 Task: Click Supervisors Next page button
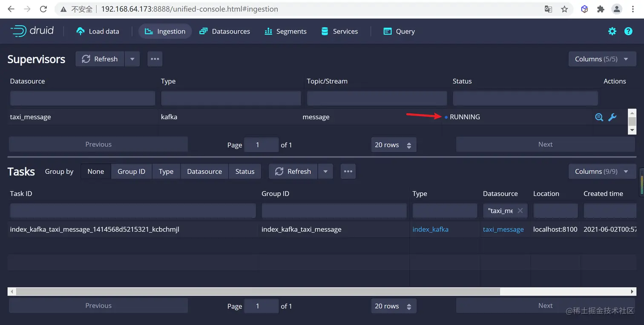pyautogui.click(x=545, y=144)
